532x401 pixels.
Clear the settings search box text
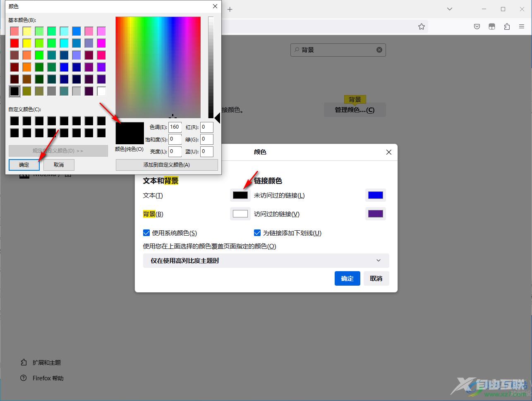[379, 50]
